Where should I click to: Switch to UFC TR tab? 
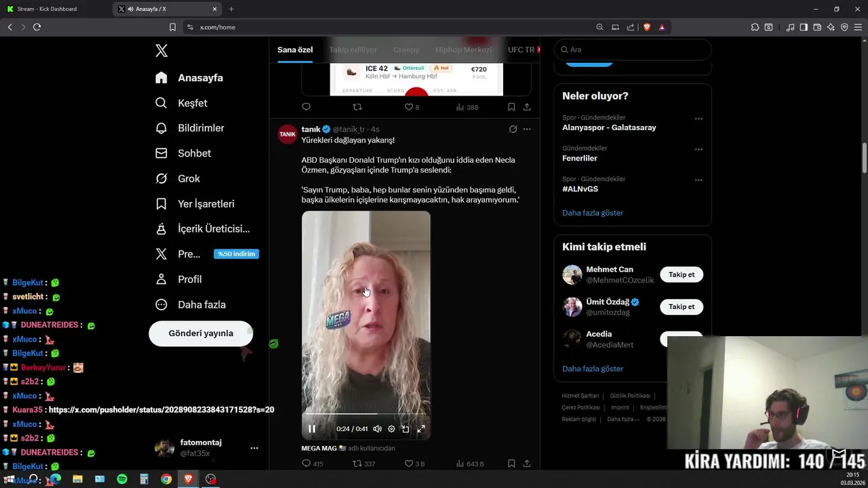(522, 49)
